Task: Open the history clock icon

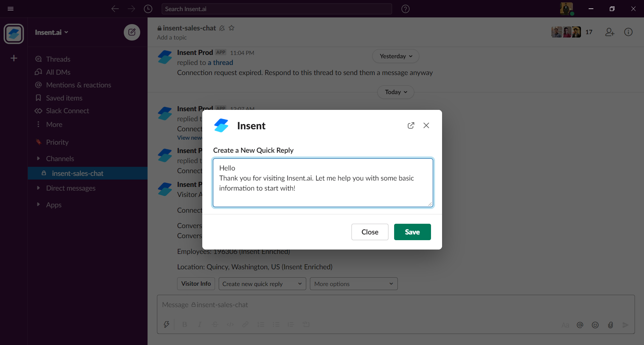Action: [x=148, y=9]
